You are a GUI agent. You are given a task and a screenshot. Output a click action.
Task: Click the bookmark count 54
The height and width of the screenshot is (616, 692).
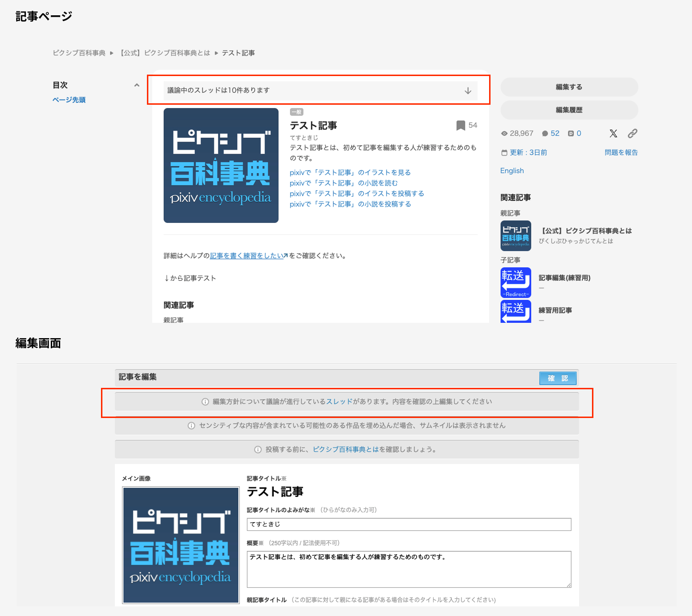tap(473, 125)
